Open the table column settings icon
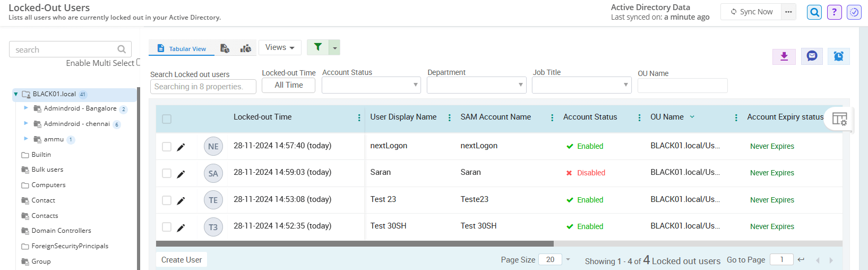The width and height of the screenshot is (868, 270). tap(839, 119)
